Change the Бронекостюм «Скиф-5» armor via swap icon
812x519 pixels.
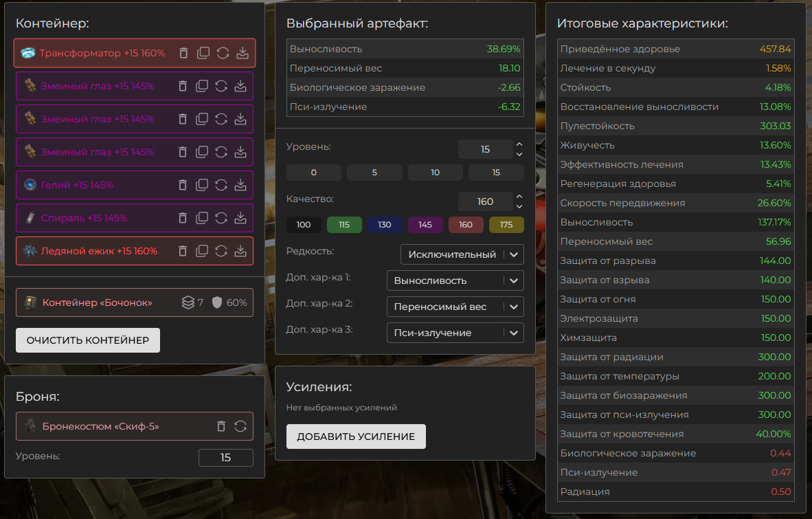(x=240, y=426)
